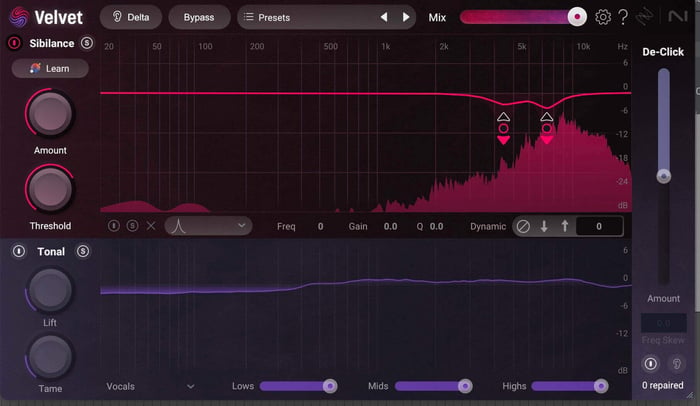Click the Dynamic amount value box

point(599,226)
